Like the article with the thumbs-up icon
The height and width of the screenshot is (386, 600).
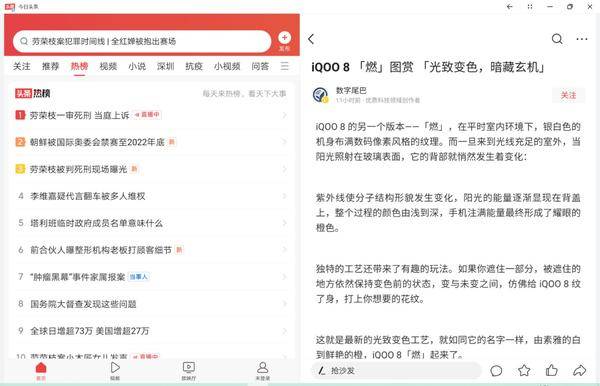click(x=551, y=370)
